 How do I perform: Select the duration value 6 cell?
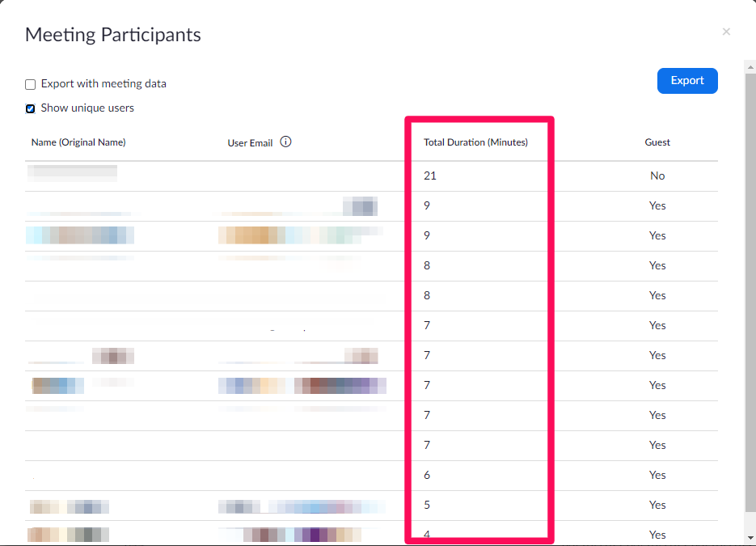pyautogui.click(x=427, y=475)
